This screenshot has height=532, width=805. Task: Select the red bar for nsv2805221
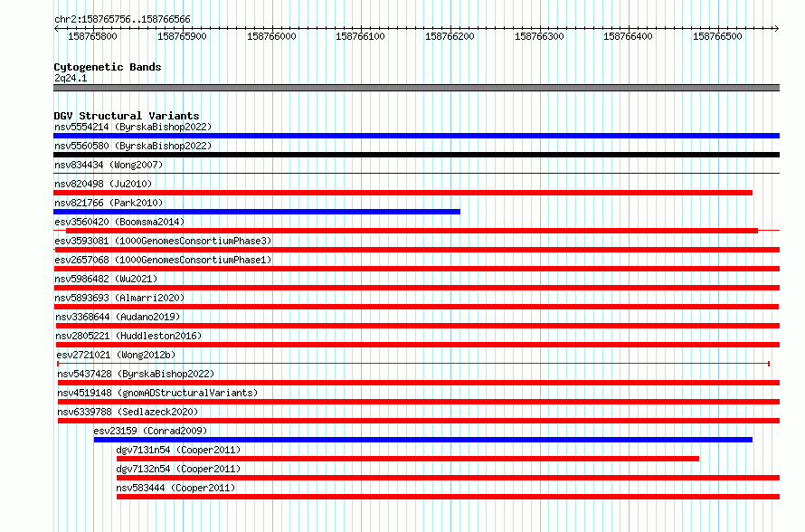click(x=418, y=345)
